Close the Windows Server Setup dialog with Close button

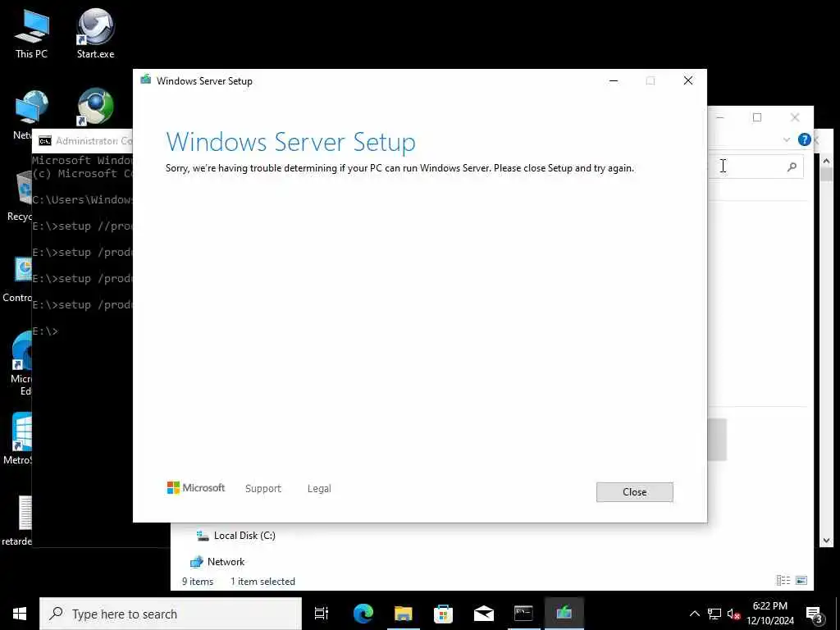[x=634, y=492]
